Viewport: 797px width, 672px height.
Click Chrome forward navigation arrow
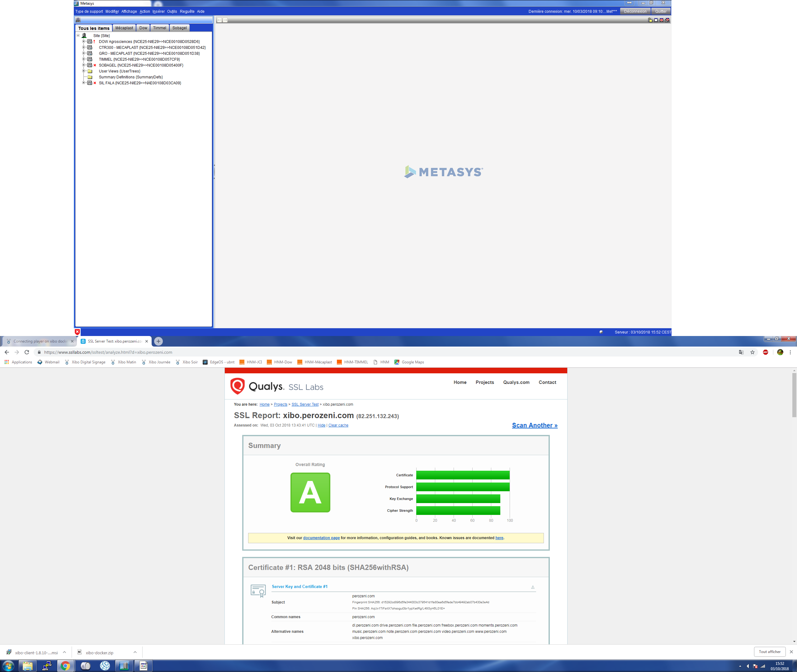pos(17,352)
